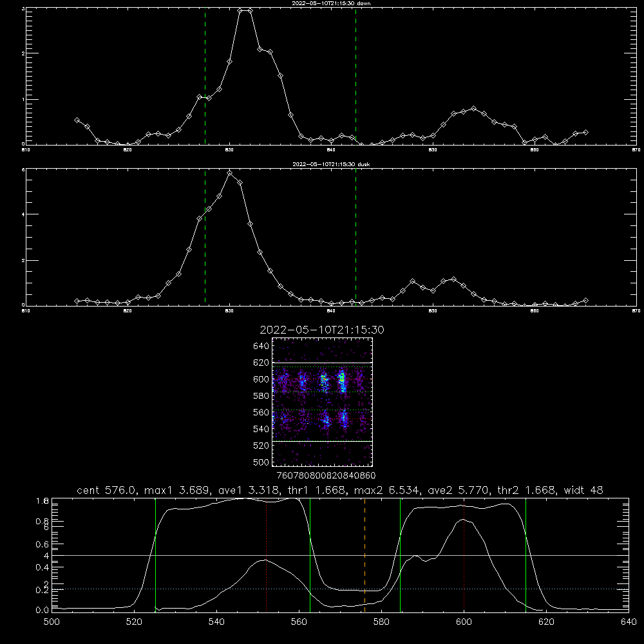This screenshot has height=644, width=644.
Task: Click the '830' x-axis label of the dawn plot
Action: click(229, 150)
